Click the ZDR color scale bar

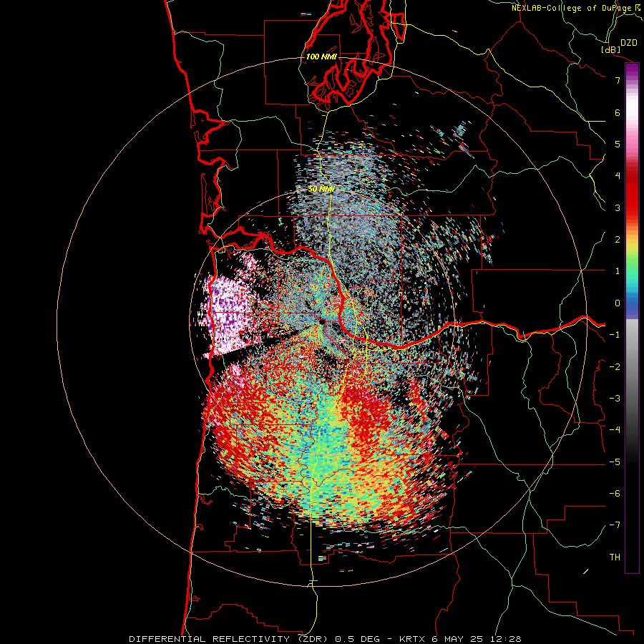632,318
